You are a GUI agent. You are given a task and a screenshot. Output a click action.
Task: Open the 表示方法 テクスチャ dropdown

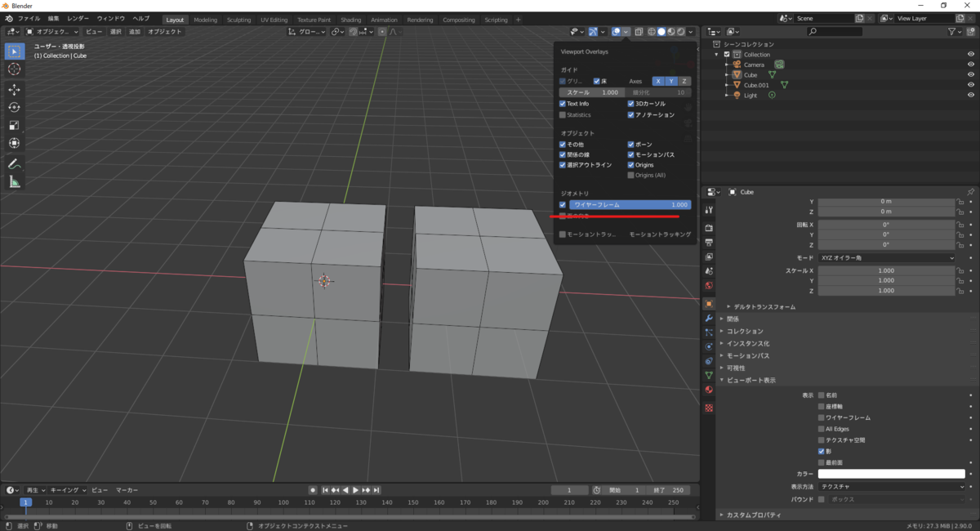pos(892,486)
